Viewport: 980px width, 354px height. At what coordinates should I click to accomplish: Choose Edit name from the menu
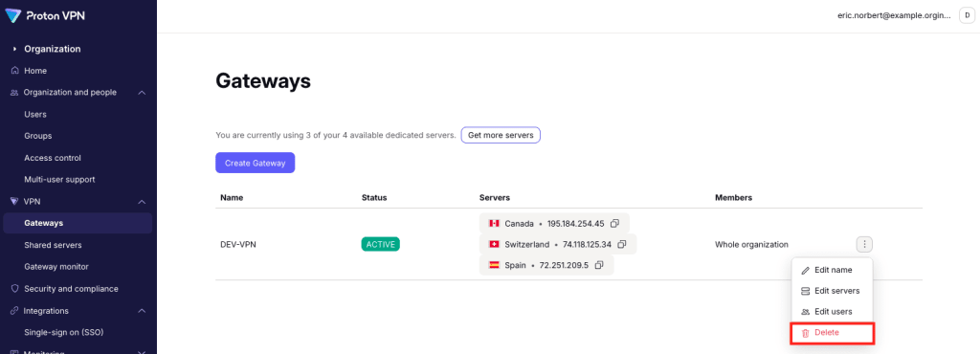[x=832, y=271]
